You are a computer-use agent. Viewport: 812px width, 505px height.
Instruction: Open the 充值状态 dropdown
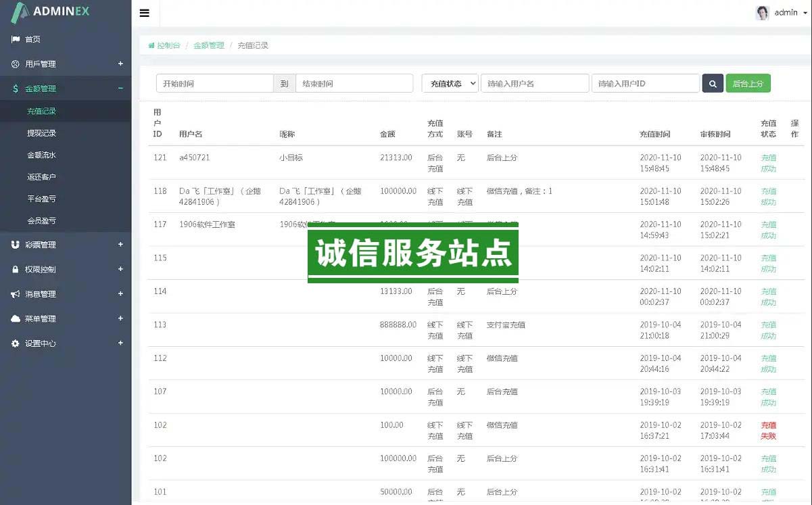tap(450, 83)
